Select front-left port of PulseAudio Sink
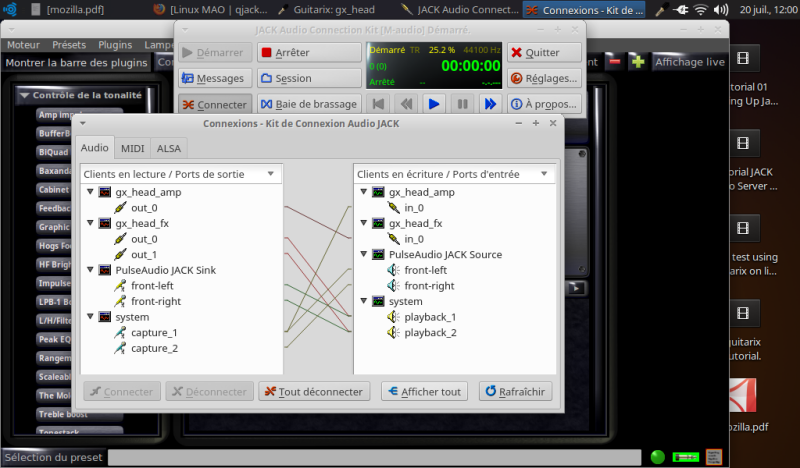This screenshot has width=800, height=468. pos(152,286)
